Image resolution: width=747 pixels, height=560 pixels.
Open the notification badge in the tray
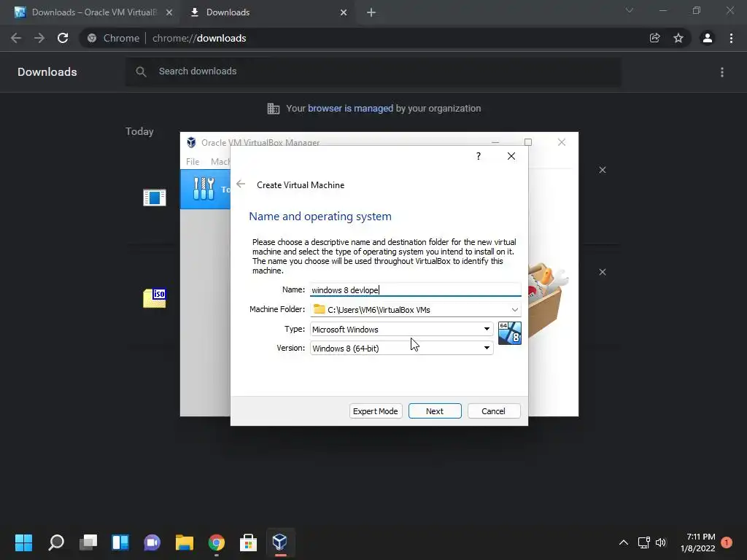pos(727,542)
